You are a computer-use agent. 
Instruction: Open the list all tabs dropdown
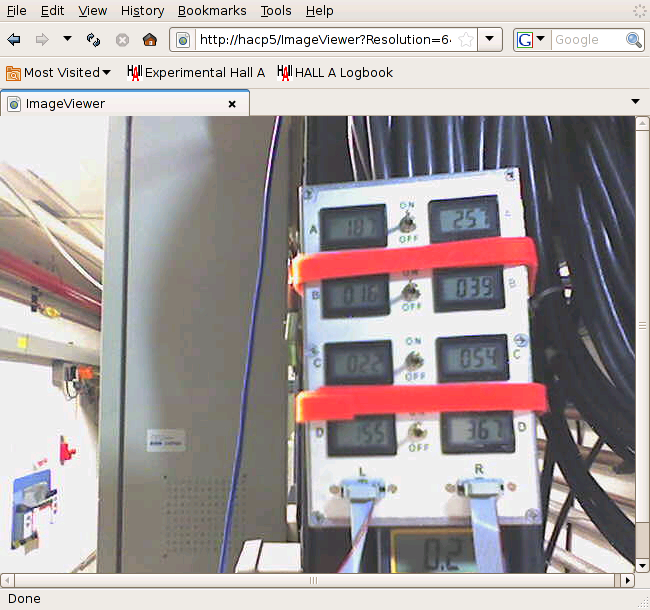[x=635, y=102]
